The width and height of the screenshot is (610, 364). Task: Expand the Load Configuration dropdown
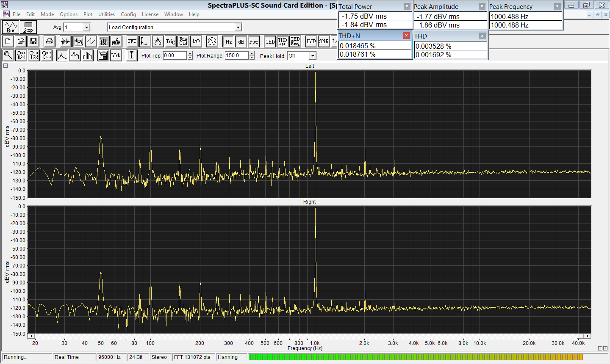(238, 28)
